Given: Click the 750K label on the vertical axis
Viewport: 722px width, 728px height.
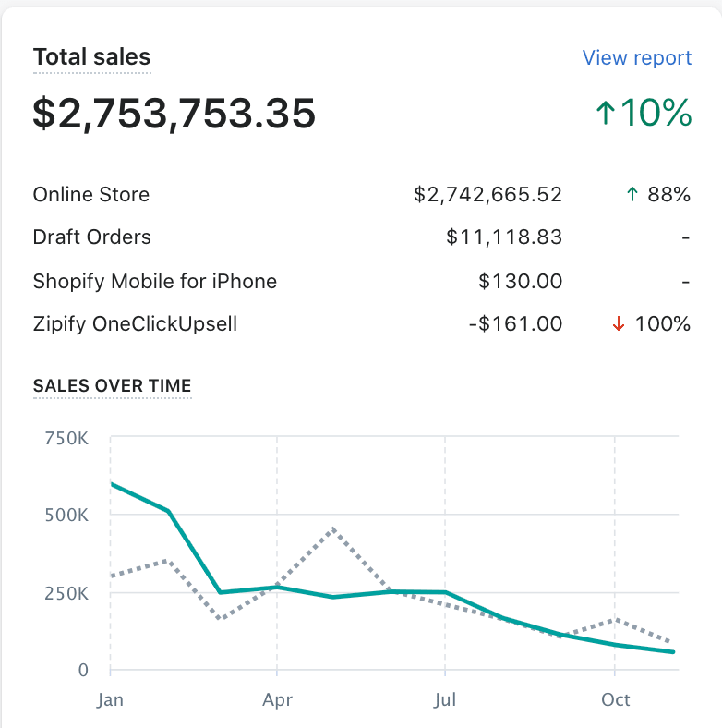Looking at the screenshot, I should (66, 438).
